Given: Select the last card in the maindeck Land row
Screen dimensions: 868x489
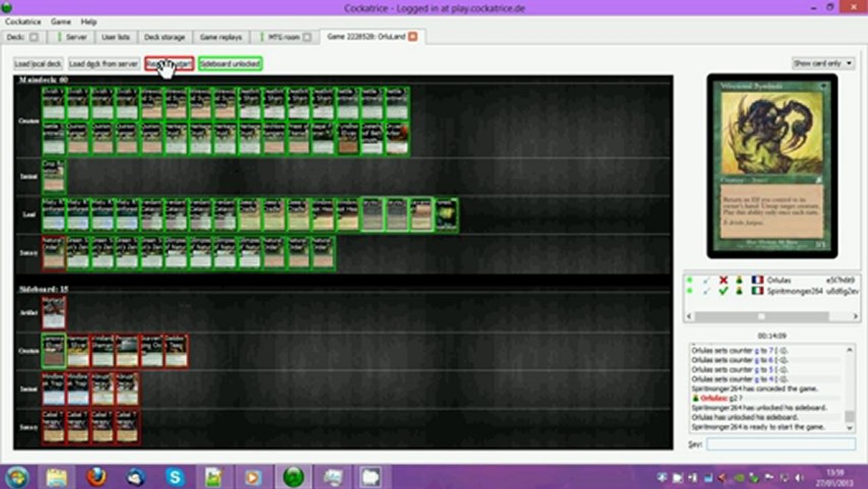Looking at the screenshot, I should [446, 215].
